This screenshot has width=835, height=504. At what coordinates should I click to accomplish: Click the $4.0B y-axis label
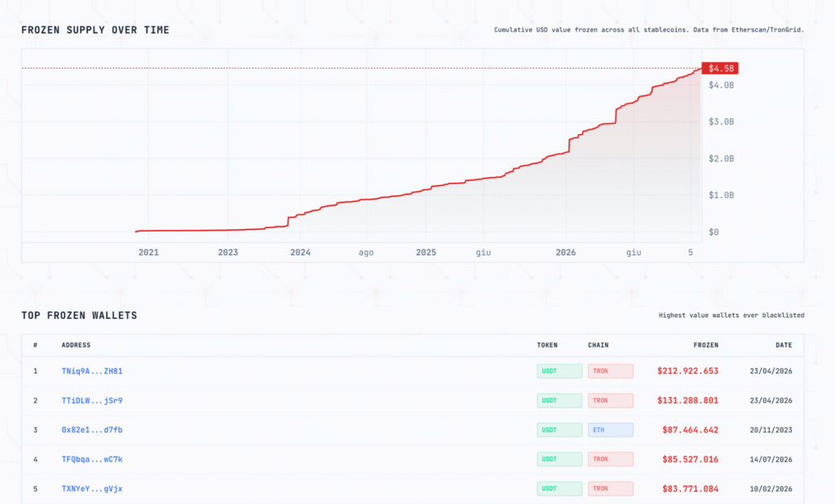tap(721, 86)
